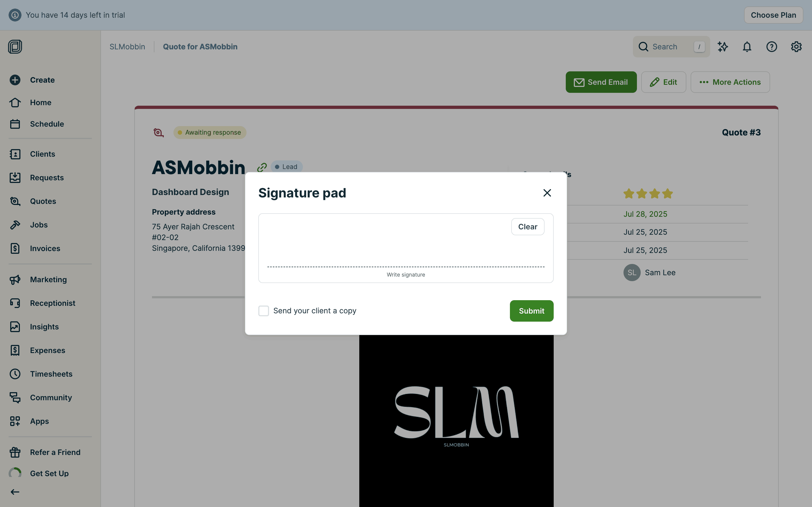The width and height of the screenshot is (812, 507).
Task: Click inside the Write signature area
Action: [406, 248]
